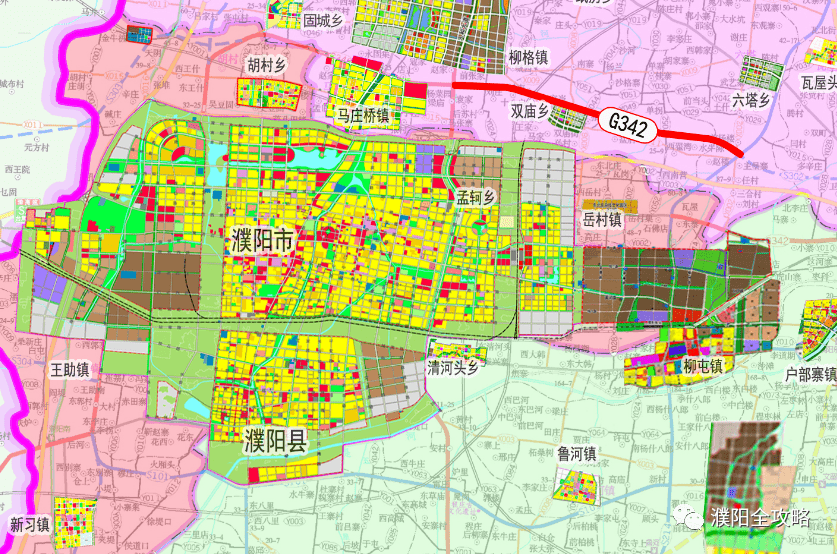Screen dimensions: 837x554
Task: Click the 胡村乡 label on the map
Action: tap(266, 65)
